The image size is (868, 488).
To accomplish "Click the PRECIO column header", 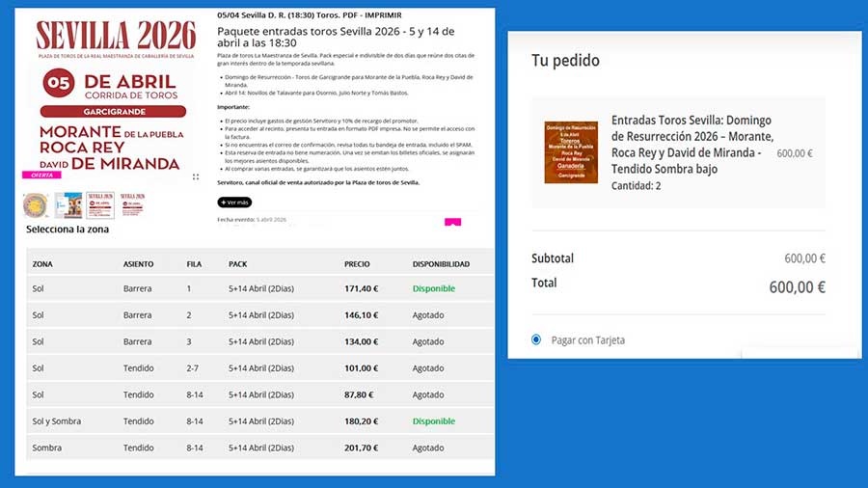I will (357, 263).
